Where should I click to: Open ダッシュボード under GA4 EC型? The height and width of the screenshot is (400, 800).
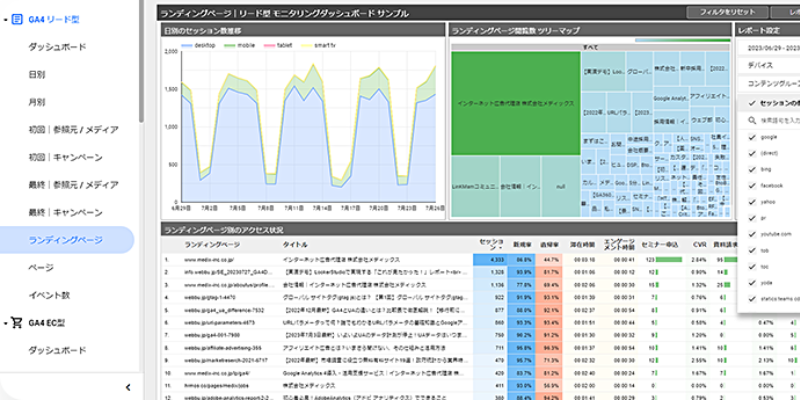coord(57,350)
